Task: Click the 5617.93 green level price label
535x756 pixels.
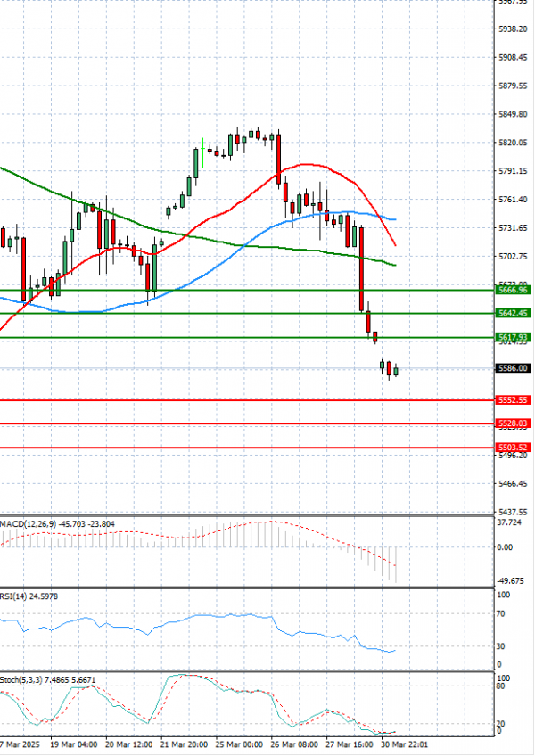Action: [513, 337]
